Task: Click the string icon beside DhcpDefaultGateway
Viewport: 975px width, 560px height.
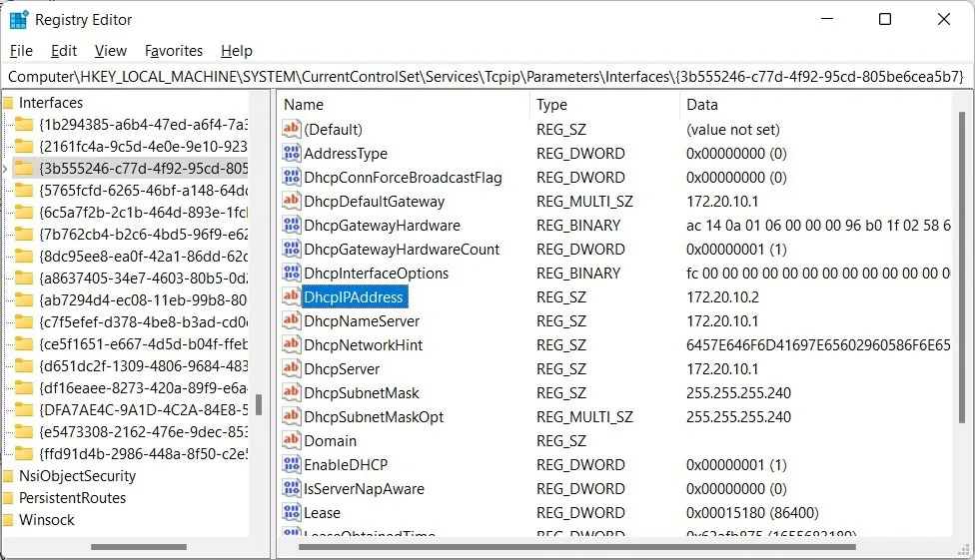Action: click(x=291, y=201)
